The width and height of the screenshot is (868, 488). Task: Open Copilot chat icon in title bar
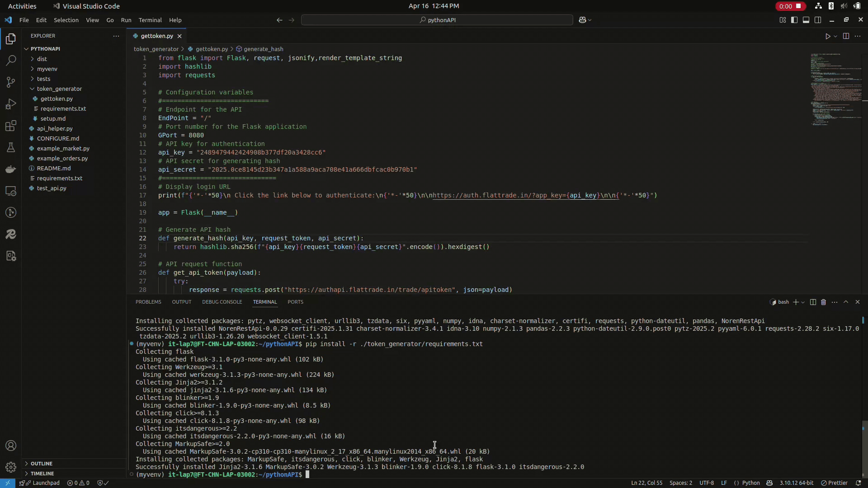[x=582, y=20]
